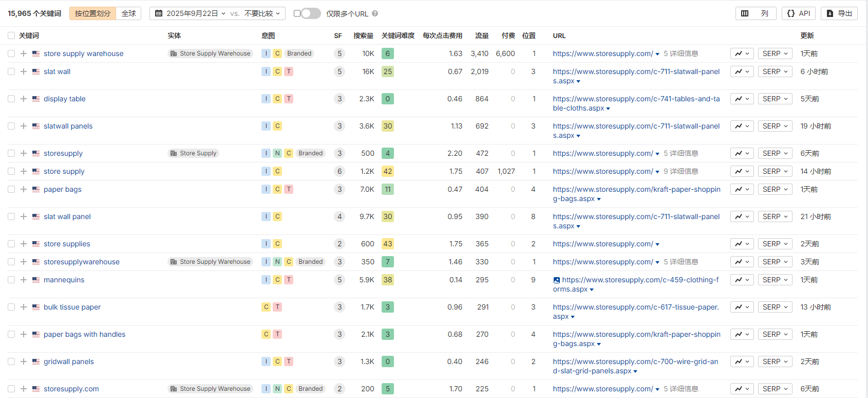Click the difficulty badge 42 for 'store supply'
This screenshot has height=398, width=868.
pyautogui.click(x=388, y=171)
